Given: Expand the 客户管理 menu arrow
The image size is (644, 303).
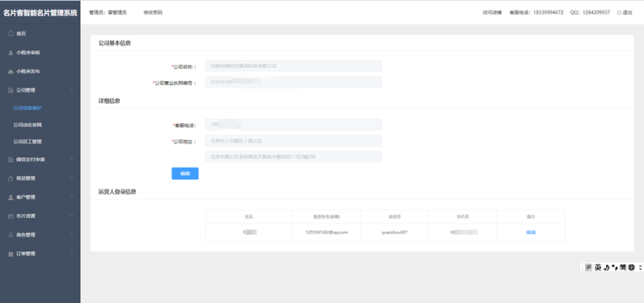Looking at the screenshot, I should tap(72, 197).
